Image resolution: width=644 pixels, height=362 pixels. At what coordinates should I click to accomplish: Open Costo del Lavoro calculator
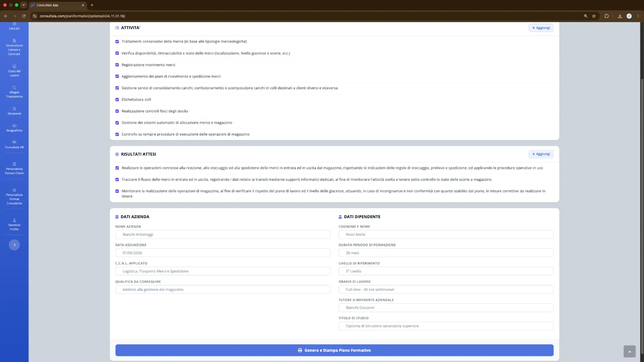(x=14, y=71)
